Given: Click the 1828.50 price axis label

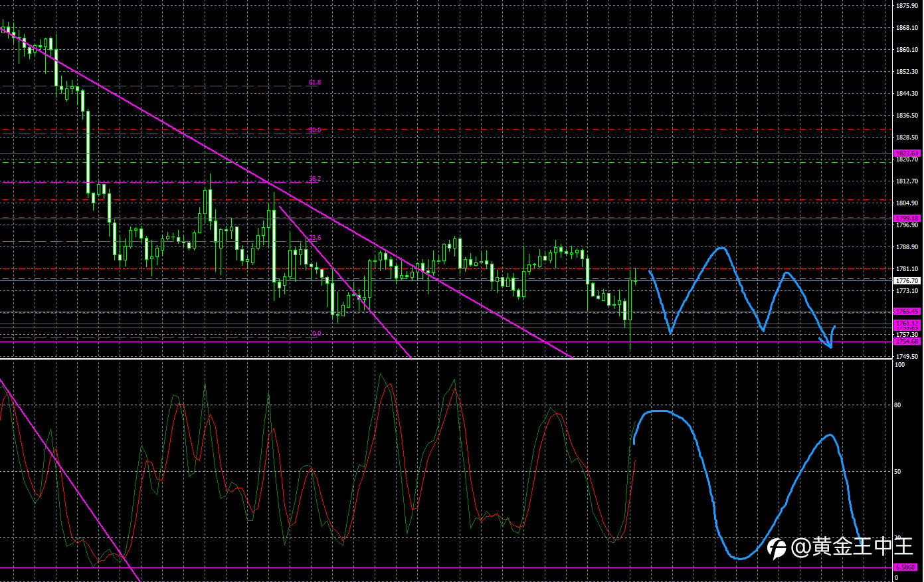Looking at the screenshot, I should click(907, 138).
